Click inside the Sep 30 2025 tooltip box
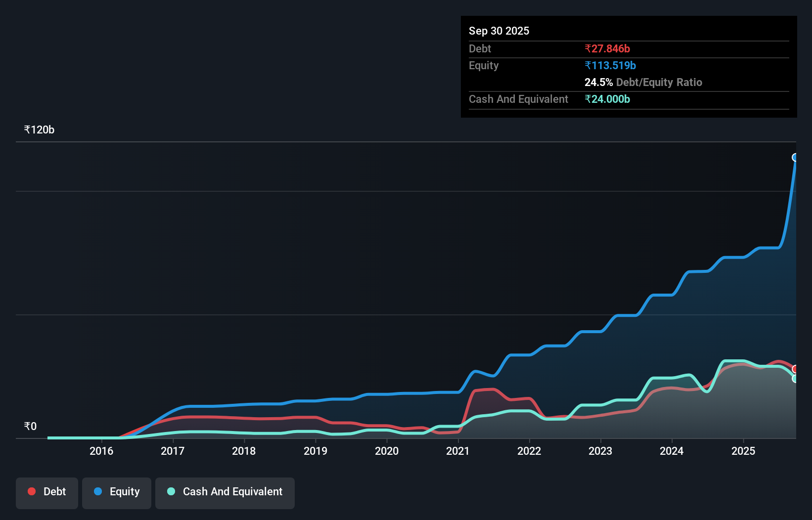This screenshot has width=812, height=520. (628, 67)
